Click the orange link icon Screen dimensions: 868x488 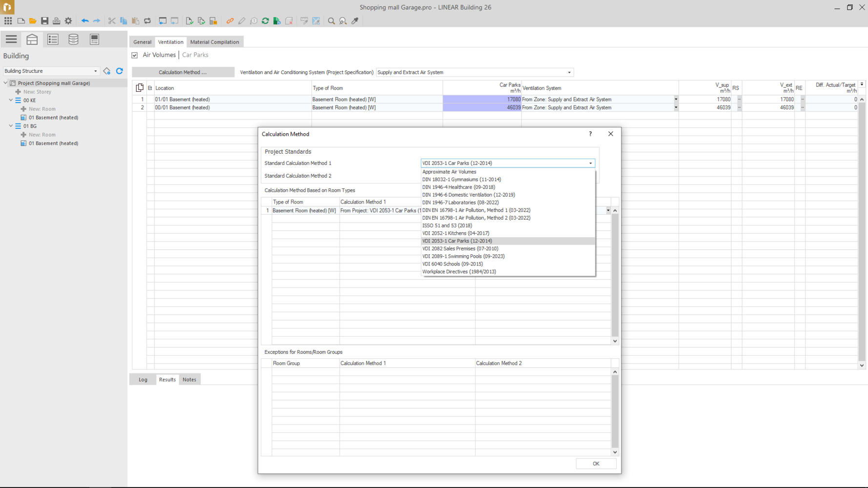pyautogui.click(x=230, y=21)
